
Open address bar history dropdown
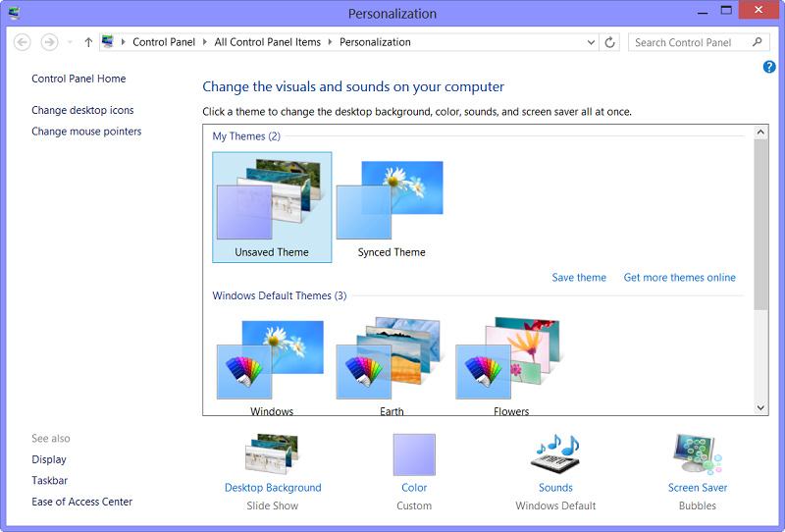[x=591, y=42]
